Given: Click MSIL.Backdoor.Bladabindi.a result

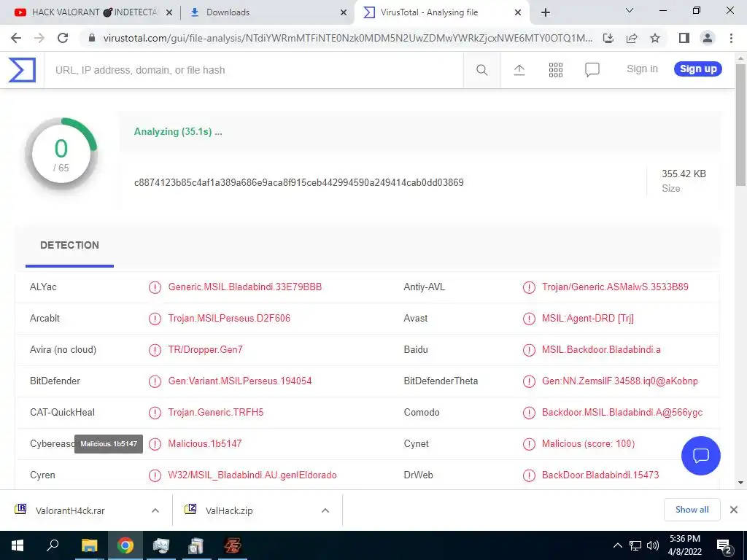Looking at the screenshot, I should pyautogui.click(x=601, y=350).
